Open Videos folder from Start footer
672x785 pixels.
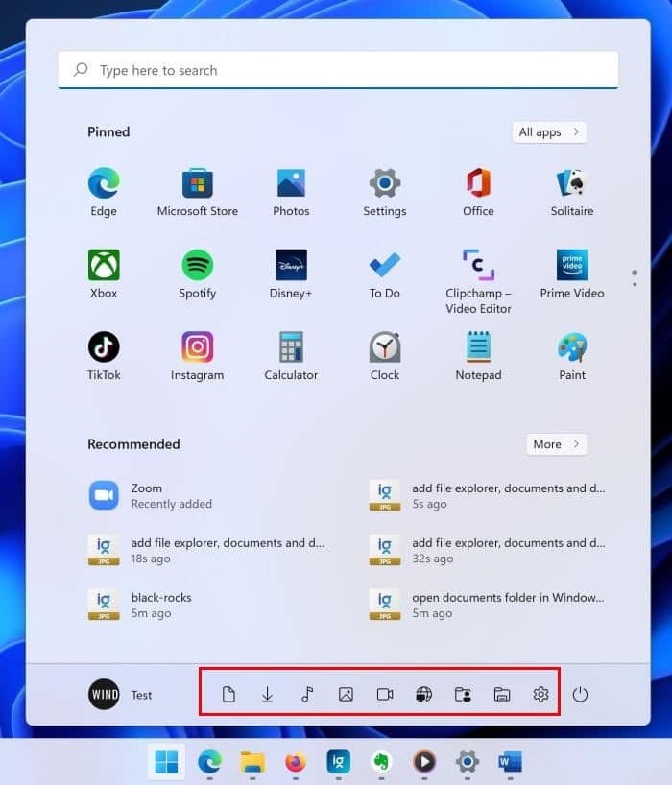385,695
